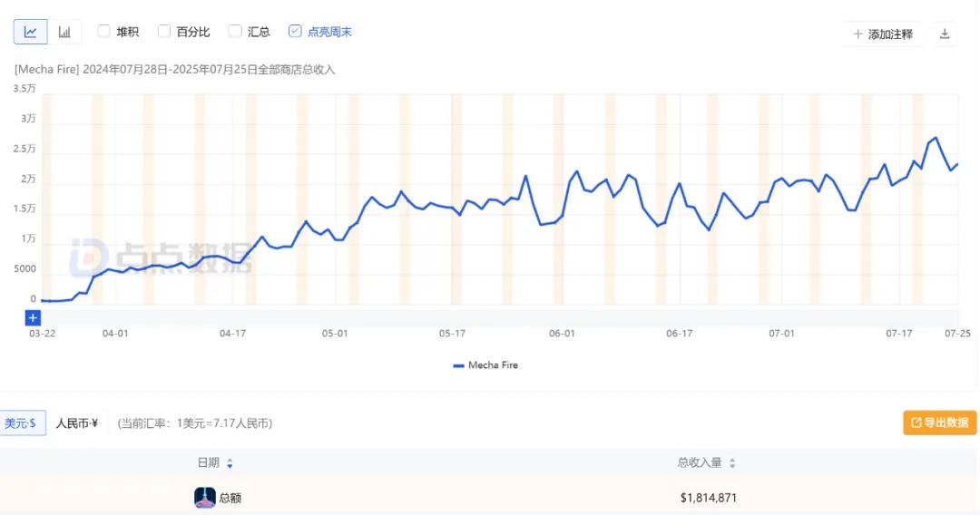The height and width of the screenshot is (515, 980).
Task: Click the chart peak near 07-25
Action: click(x=935, y=138)
